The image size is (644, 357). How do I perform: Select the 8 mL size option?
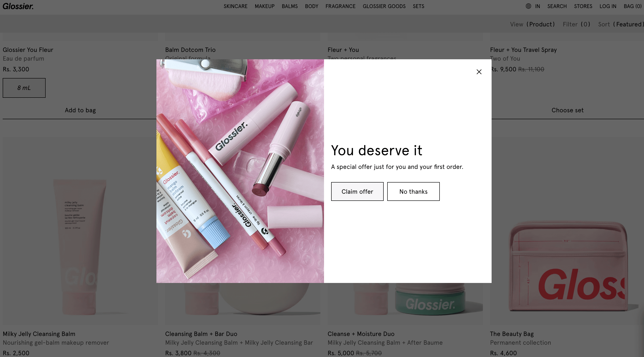[x=24, y=88]
